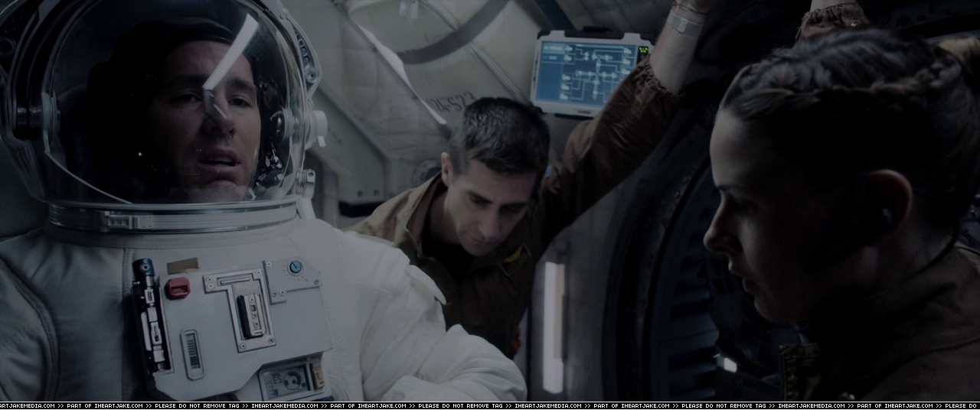Click the red button on the spacesuit chest panel
The height and width of the screenshot is (410, 980).
coord(178,288)
